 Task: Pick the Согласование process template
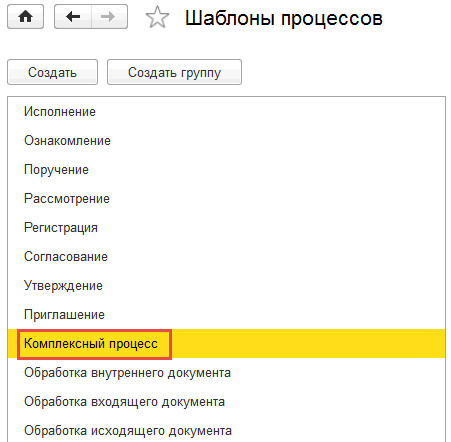pyautogui.click(x=226, y=257)
